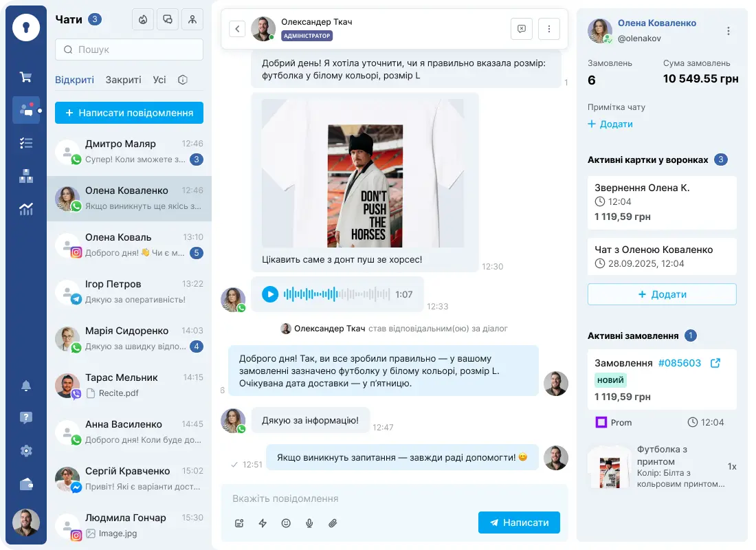Screen dimensions: 756x550
Task: Select the voice recording microphone icon
Action: (x=309, y=523)
